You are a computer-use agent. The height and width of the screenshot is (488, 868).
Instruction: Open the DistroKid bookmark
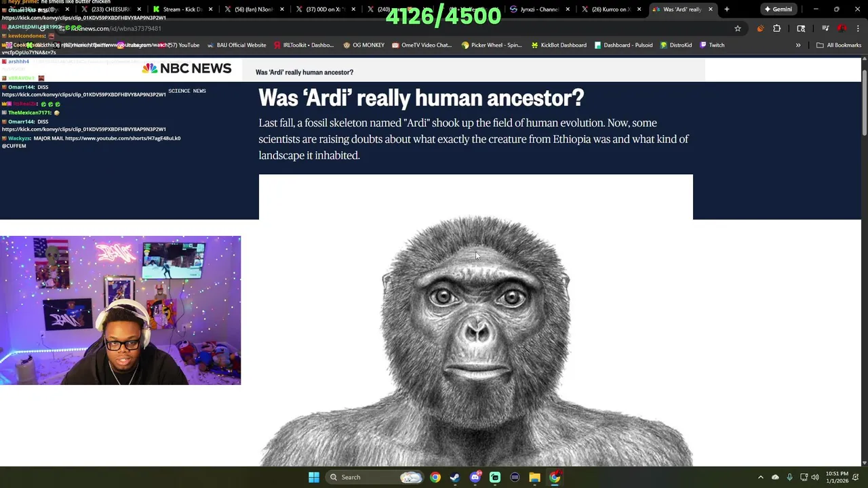coord(676,45)
